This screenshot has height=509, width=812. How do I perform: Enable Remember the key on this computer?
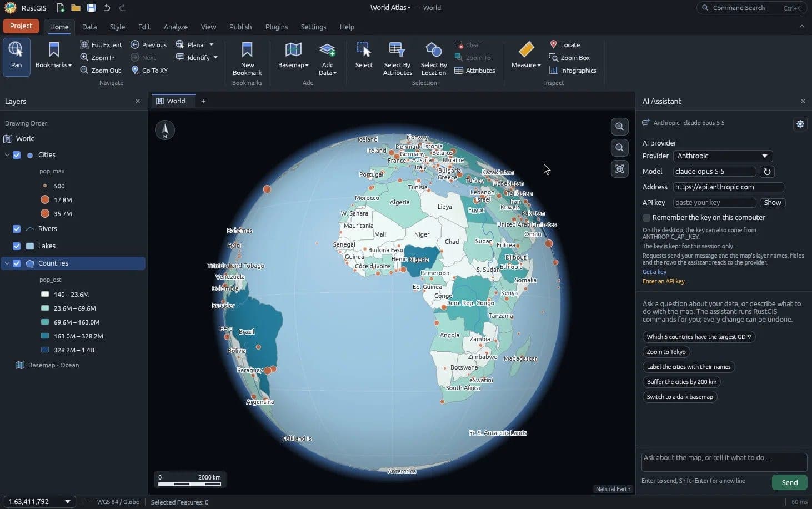click(x=646, y=218)
